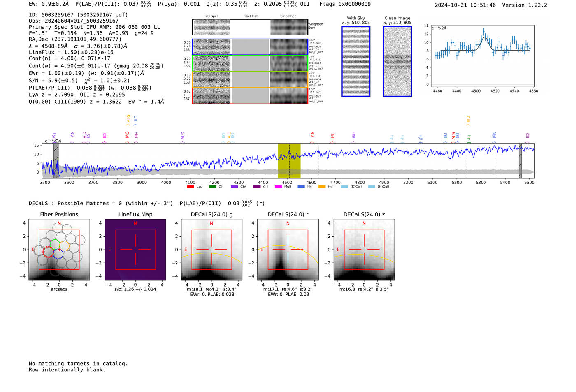Open the Lineflux Map image
Image resolution: width=576 pixels, height=392 pixels.
click(135, 250)
